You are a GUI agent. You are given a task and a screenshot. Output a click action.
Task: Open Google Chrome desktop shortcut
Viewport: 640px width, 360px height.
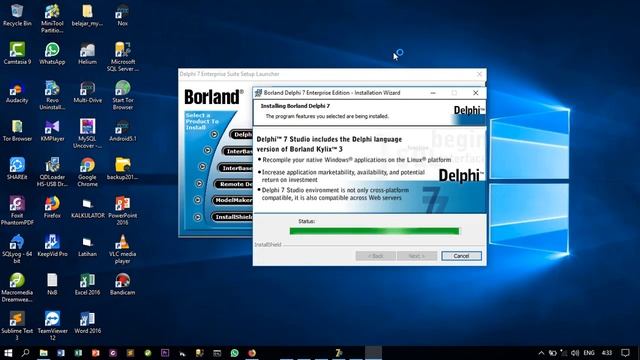coord(87,172)
